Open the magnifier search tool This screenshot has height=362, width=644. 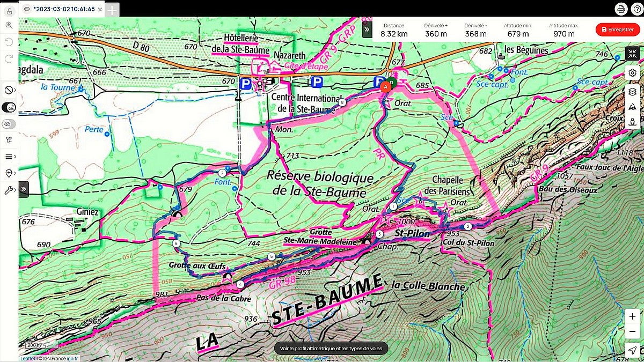9,25
